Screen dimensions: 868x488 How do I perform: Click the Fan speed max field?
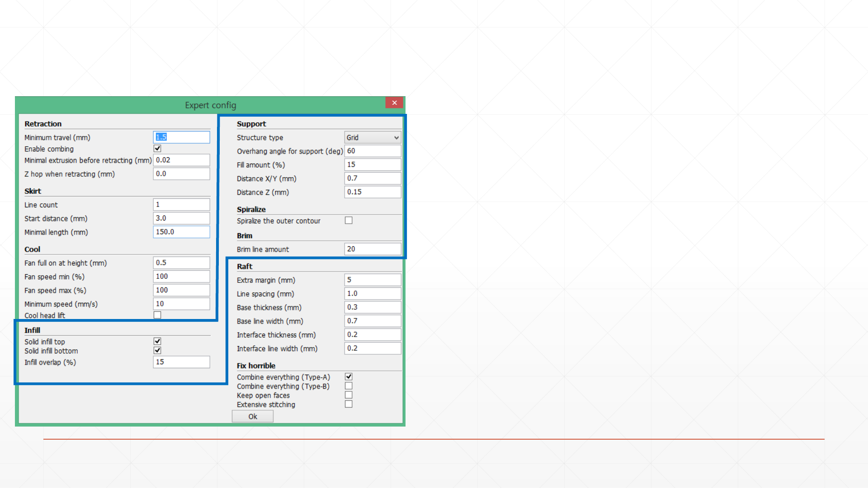click(181, 290)
